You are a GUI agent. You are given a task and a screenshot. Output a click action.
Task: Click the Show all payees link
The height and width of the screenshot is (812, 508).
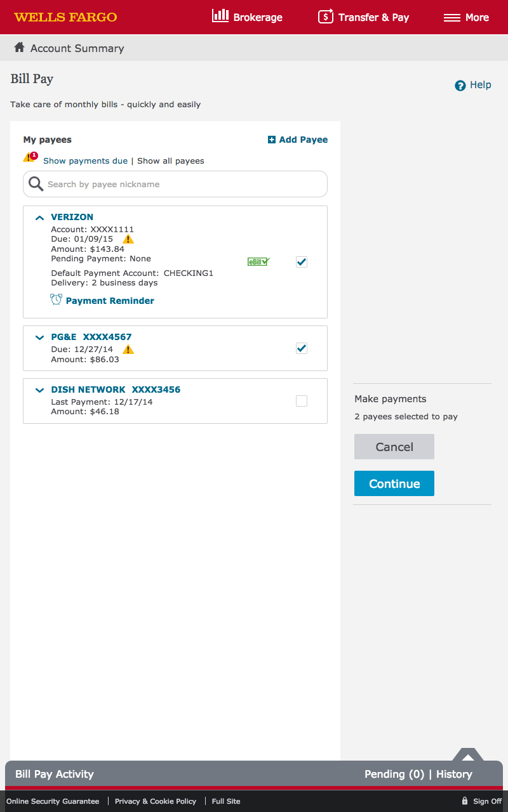point(171,161)
